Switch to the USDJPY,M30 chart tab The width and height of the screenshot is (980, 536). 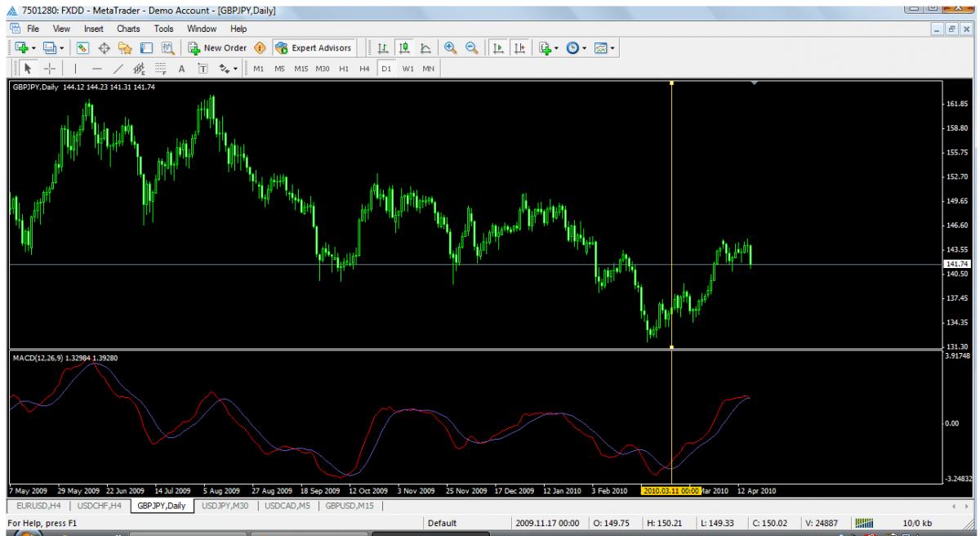[x=224, y=506]
